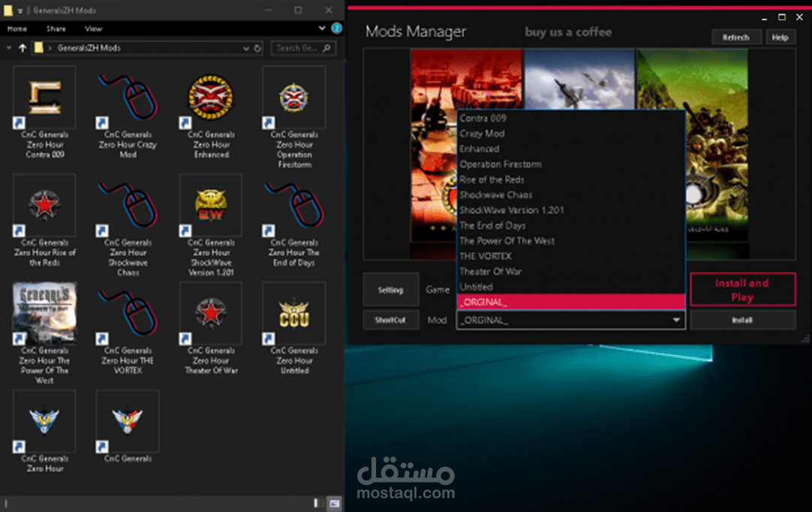This screenshot has width=812, height=512.
Task: Switch Explorer to large icons view
Action: (x=335, y=503)
